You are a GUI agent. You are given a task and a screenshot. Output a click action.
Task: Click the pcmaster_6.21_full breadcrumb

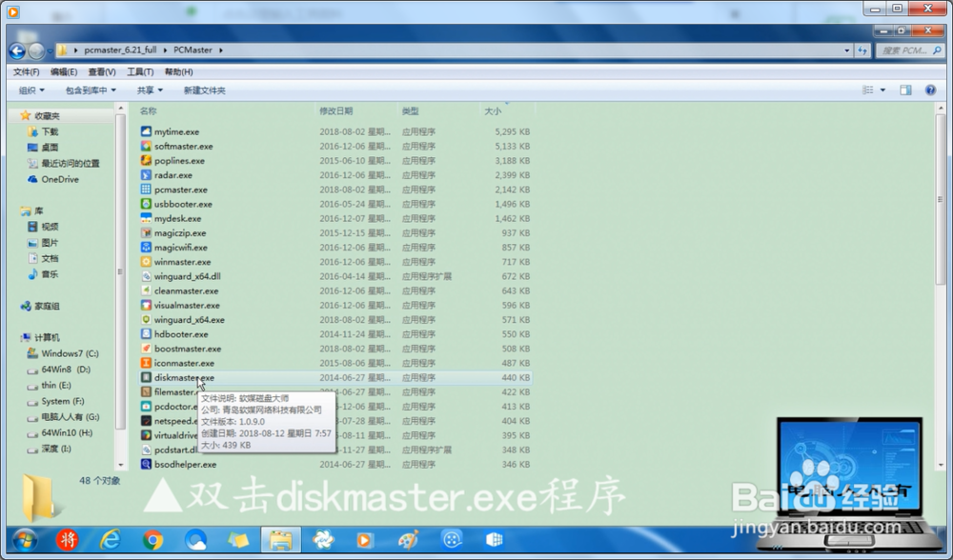point(120,50)
